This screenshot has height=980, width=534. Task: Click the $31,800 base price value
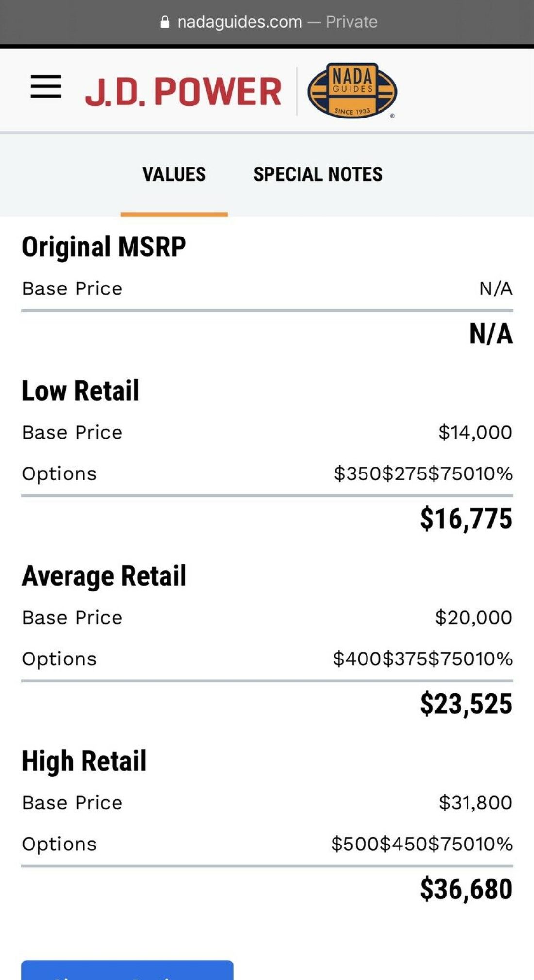pos(475,803)
